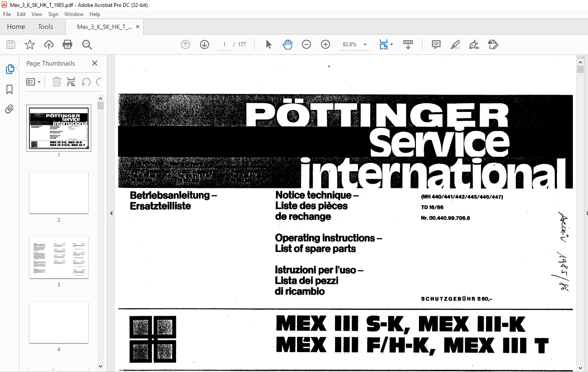Switch to the Tools tab
Screen dimensions: 588x372
(x=45, y=26)
